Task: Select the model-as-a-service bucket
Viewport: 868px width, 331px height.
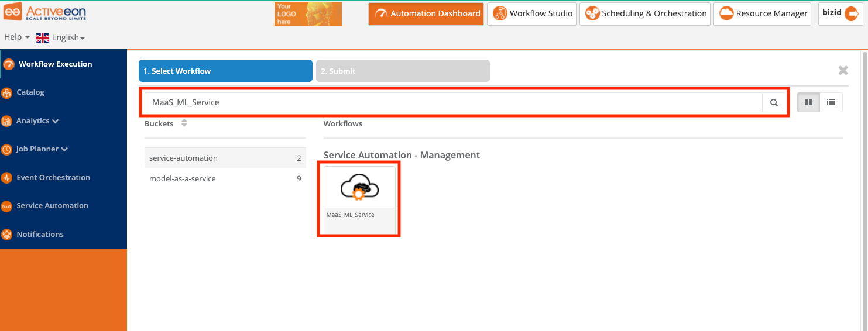Action: (225, 178)
